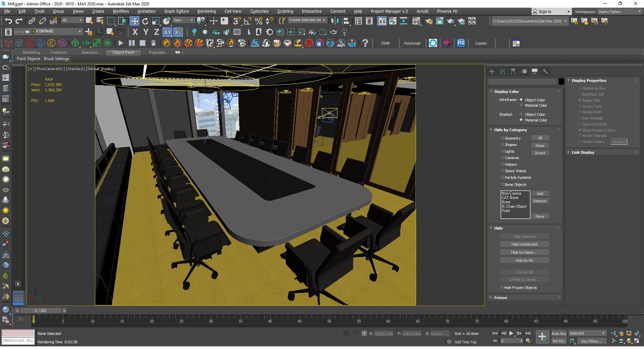
Task: Select the Select and Rotate tool
Action: point(145,21)
